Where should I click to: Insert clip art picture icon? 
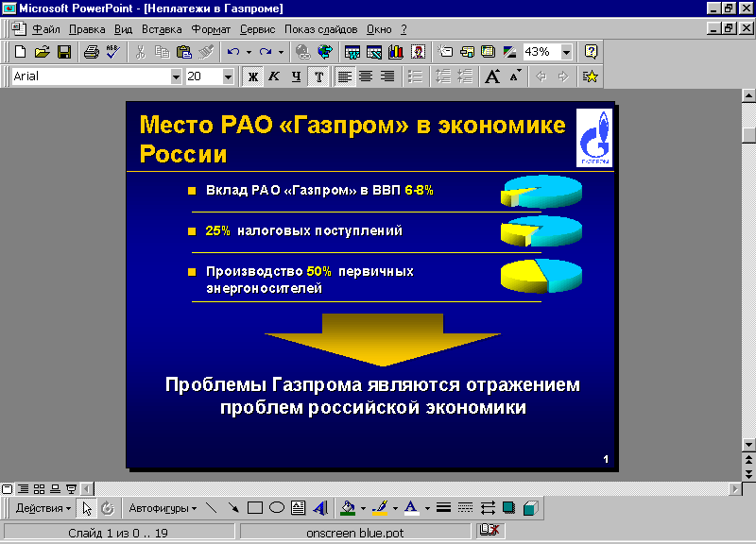click(x=418, y=52)
